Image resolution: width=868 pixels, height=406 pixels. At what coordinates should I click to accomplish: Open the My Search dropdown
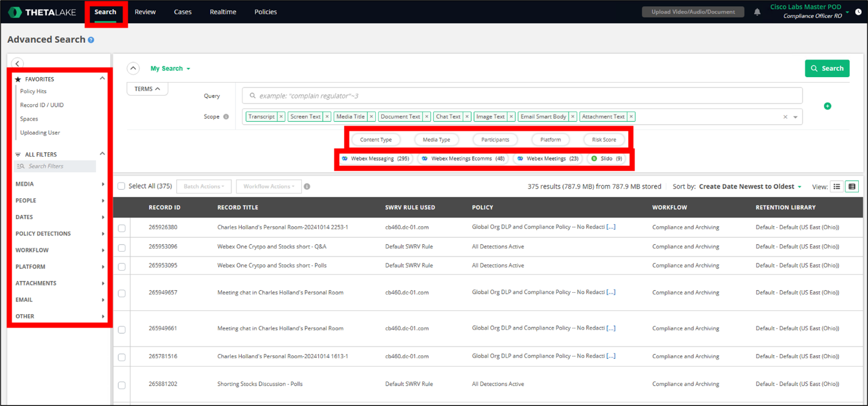[170, 69]
